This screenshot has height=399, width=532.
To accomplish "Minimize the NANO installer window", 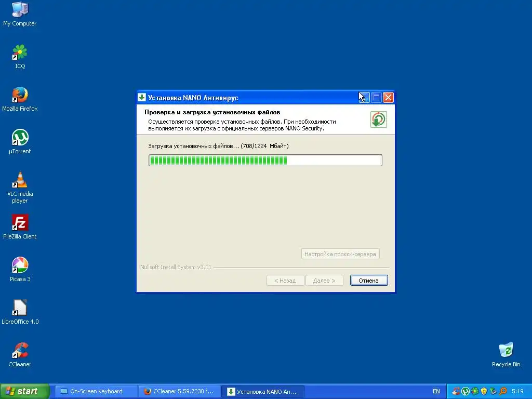I will pyautogui.click(x=364, y=97).
